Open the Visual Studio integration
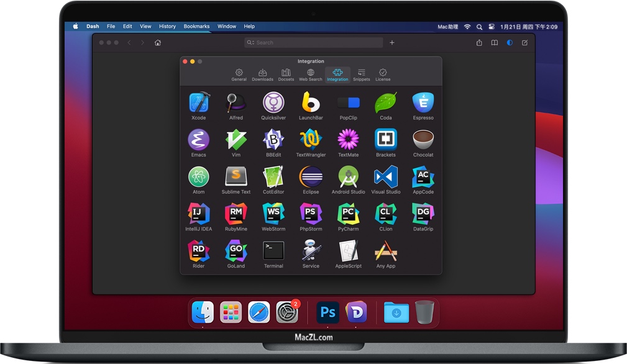The image size is (627, 364). pos(385,176)
